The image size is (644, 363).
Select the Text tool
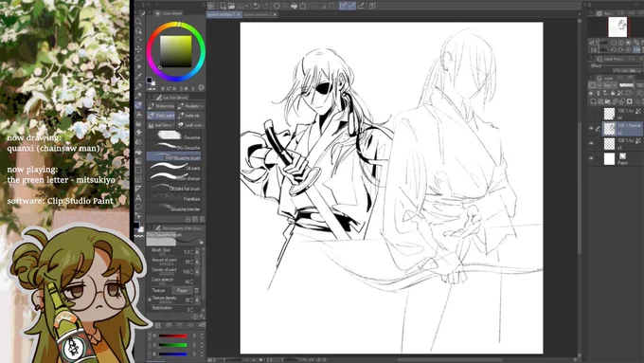(139, 198)
